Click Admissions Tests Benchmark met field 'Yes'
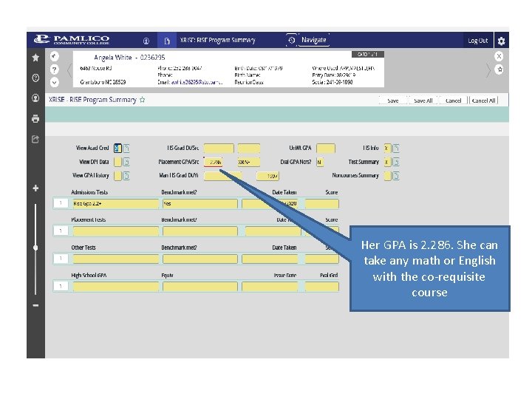 (x=200, y=204)
